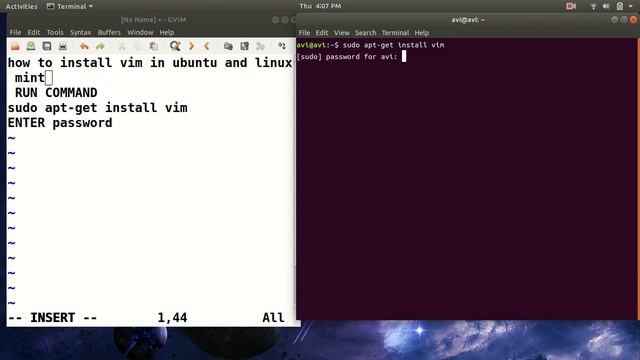Screen dimensions: 640x360
Task: Open Find and Replace from GVim toolbar
Action: [x=175, y=46]
